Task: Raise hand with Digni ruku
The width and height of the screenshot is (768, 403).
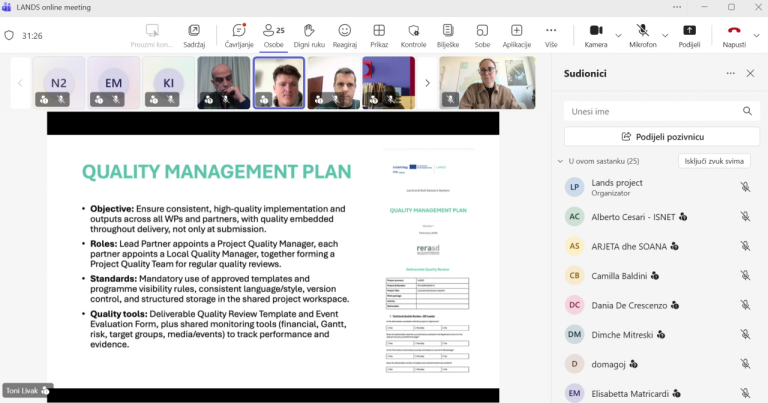Action: pos(309,36)
